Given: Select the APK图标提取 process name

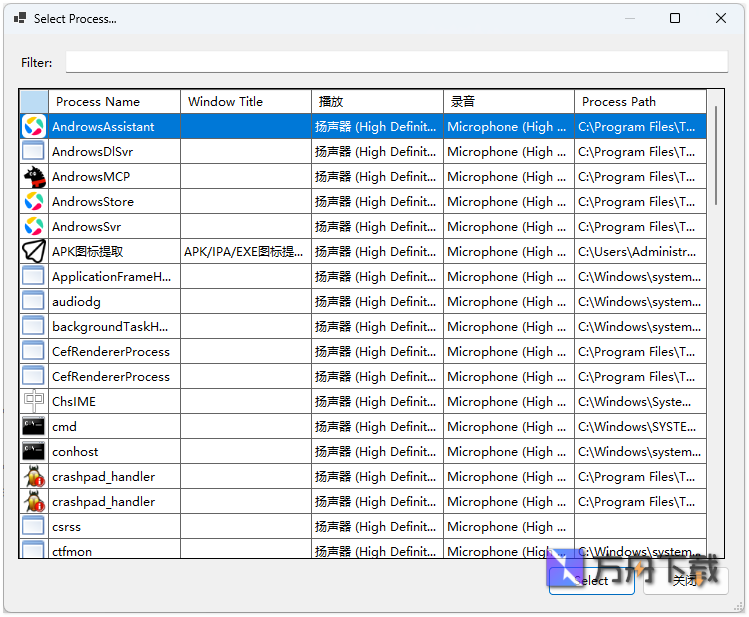Looking at the screenshot, I should [87, 252].
